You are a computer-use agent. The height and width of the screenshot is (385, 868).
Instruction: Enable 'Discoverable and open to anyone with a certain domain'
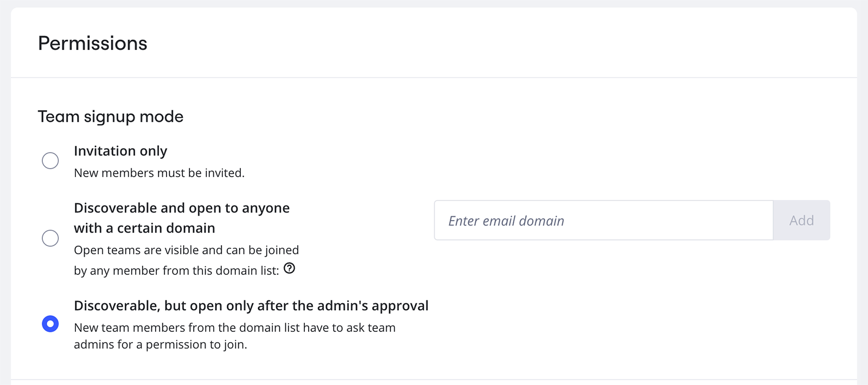(50, 238)
